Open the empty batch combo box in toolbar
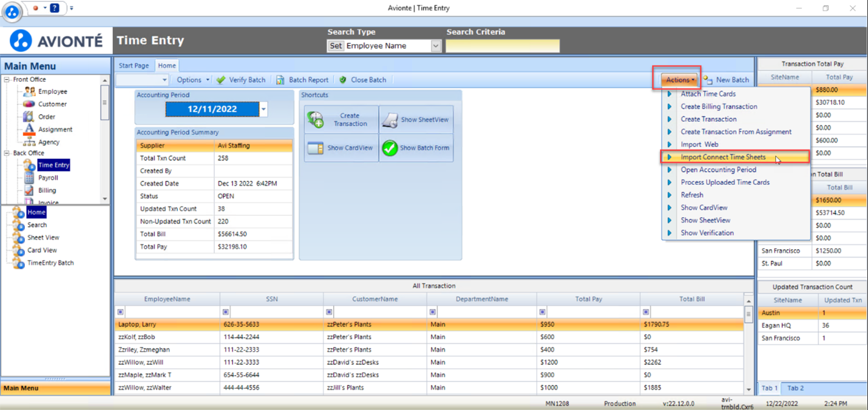868x410 pixels. click(x=142, y=80)
